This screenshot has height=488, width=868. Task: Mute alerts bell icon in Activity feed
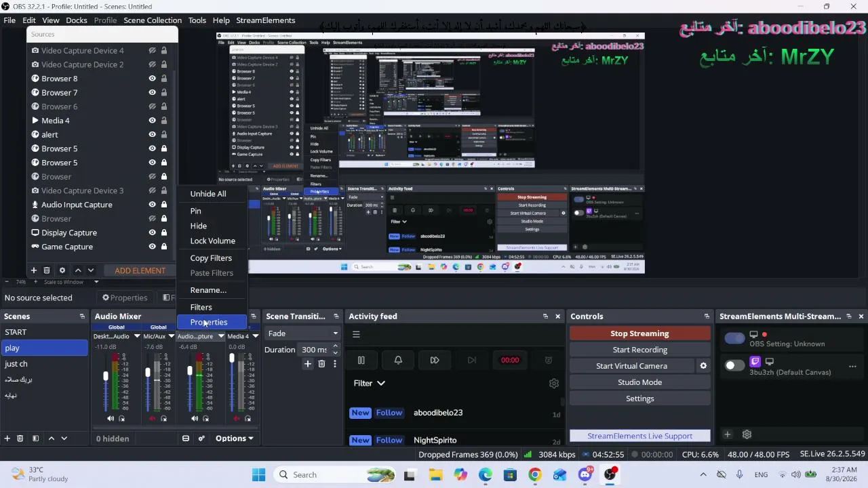pos(398,360)
